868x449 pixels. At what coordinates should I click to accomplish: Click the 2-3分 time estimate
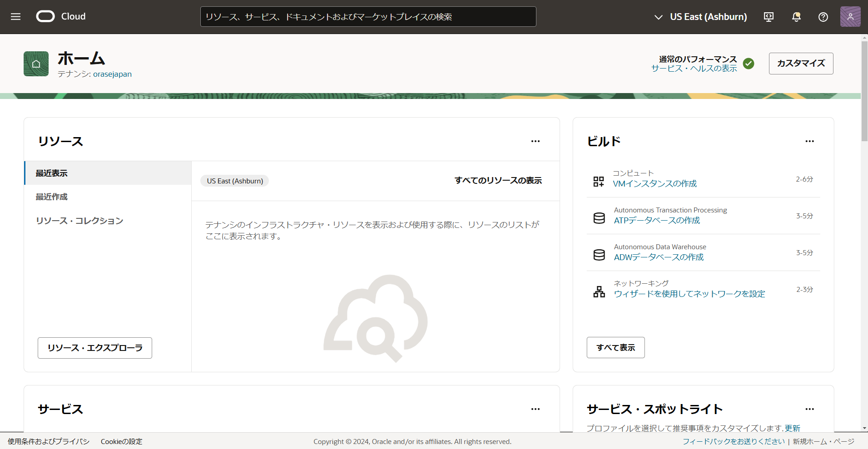coord(804,290)
